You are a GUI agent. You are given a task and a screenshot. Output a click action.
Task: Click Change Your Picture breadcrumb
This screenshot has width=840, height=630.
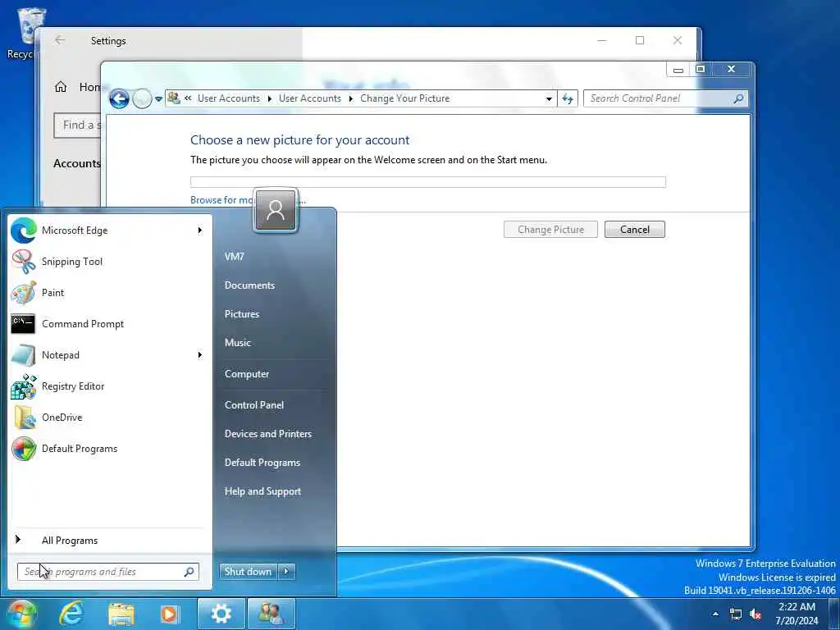[x=405, y=98]
